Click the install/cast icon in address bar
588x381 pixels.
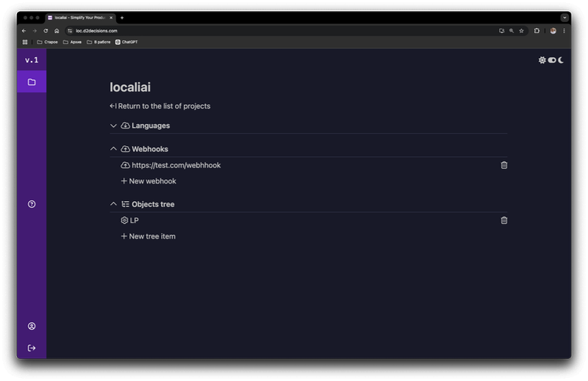tap(501, 31)
